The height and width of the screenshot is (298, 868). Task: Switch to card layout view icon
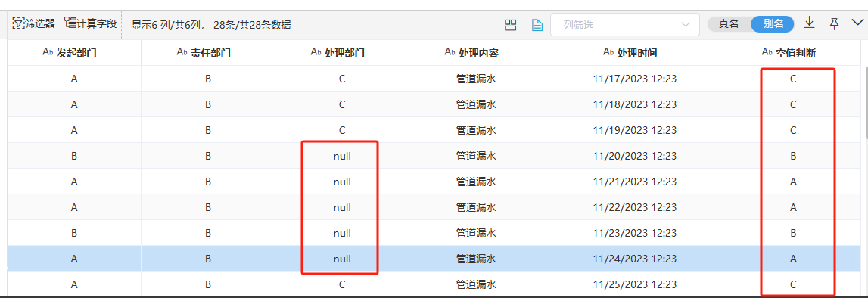pos(510,25)
